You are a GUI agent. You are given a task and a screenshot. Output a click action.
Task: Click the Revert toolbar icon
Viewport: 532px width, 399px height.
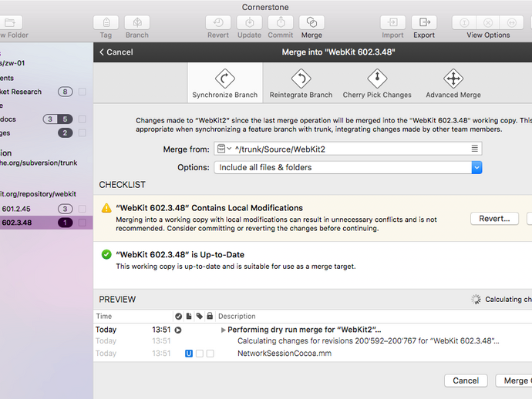coord(218,22)
